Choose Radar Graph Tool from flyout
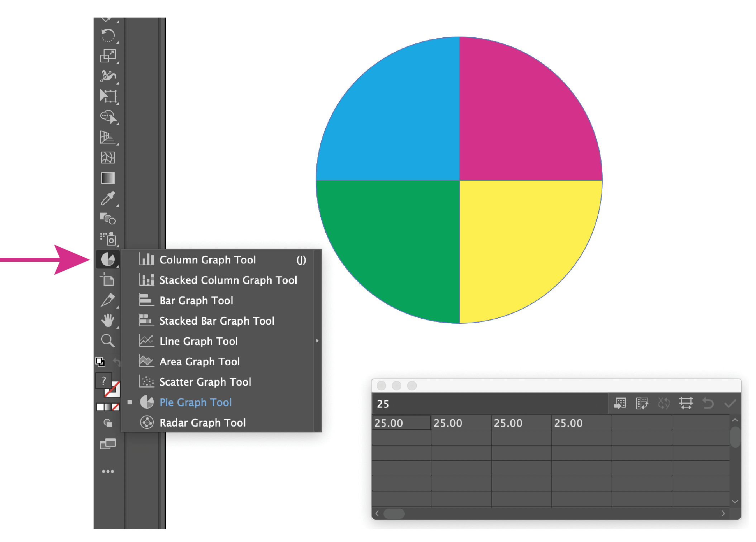756x542 pixels. [x=202, y=423]
